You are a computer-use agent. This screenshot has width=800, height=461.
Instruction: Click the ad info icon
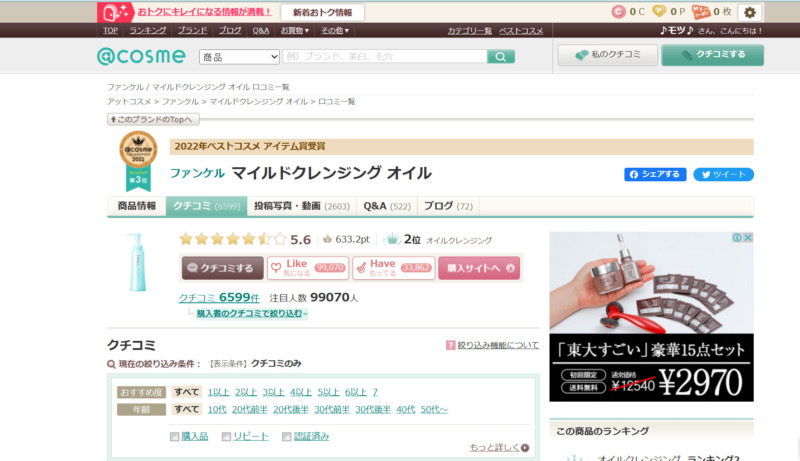pos(737,238)
